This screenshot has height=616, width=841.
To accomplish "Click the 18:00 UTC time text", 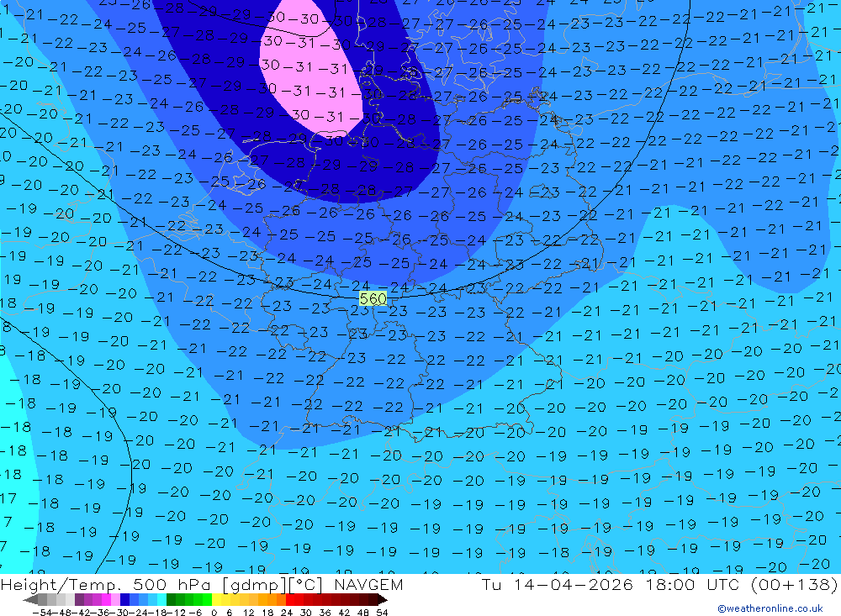I will click(692, 584).
